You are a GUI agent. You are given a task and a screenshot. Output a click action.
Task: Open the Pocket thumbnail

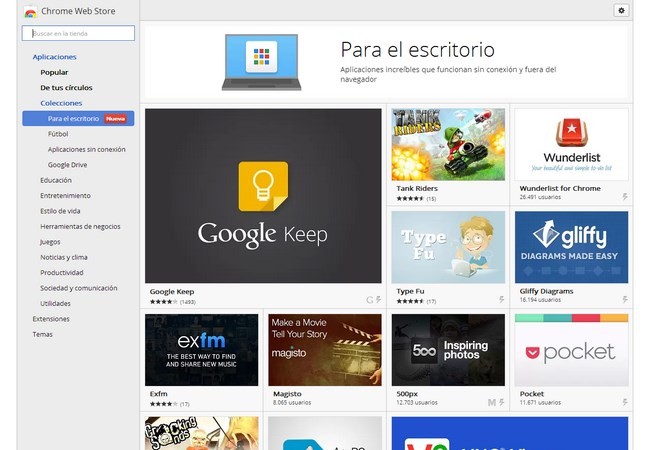571,350
